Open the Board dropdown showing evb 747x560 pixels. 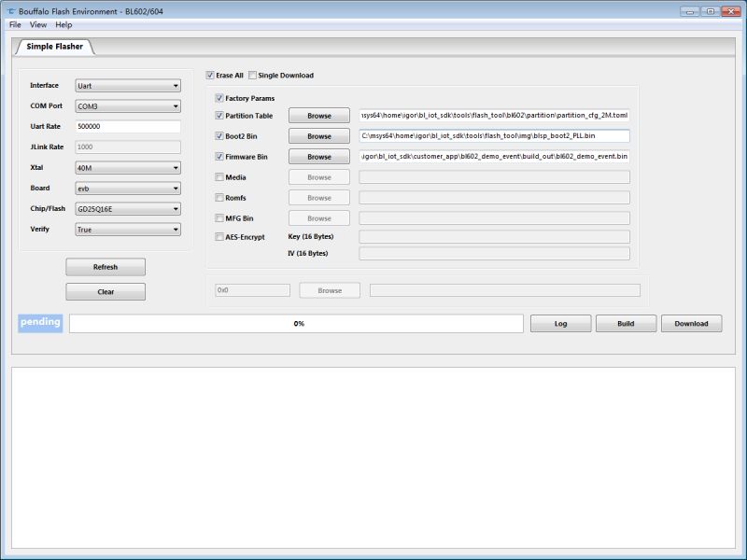(x=128, y=189)
